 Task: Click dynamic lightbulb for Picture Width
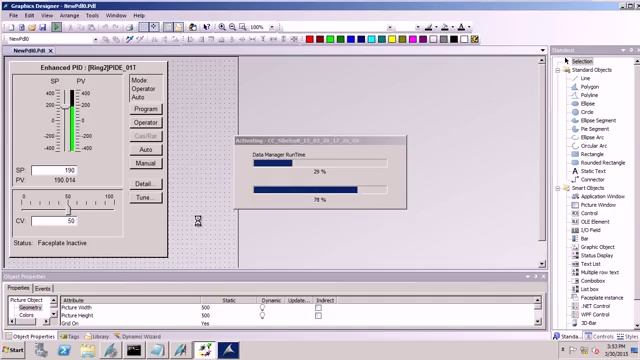(262, 308)
